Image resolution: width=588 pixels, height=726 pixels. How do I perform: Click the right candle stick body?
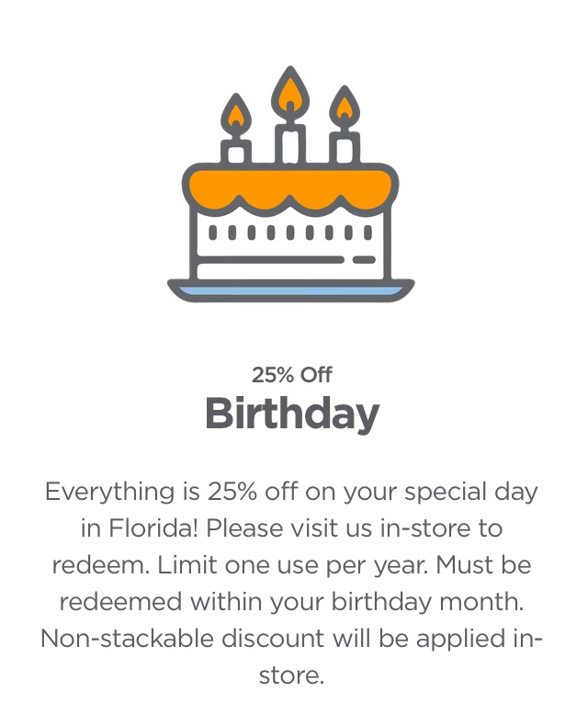(x=345, y=148)
